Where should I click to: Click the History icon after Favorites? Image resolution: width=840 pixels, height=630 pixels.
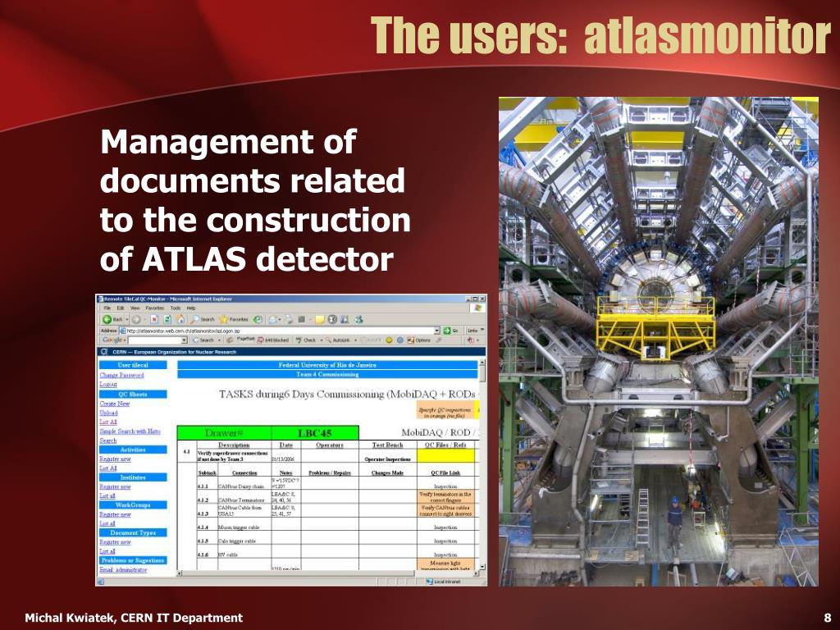click(x=257, y=319)
